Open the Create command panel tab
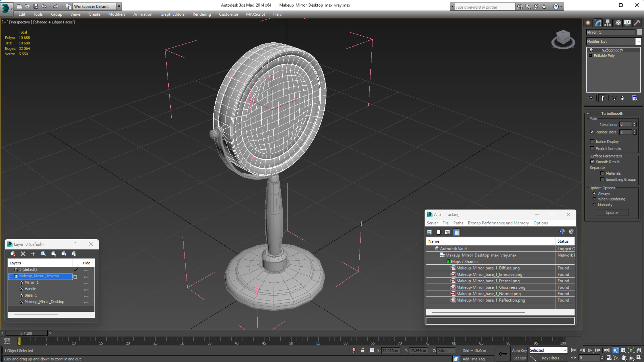 pos(588,23)
